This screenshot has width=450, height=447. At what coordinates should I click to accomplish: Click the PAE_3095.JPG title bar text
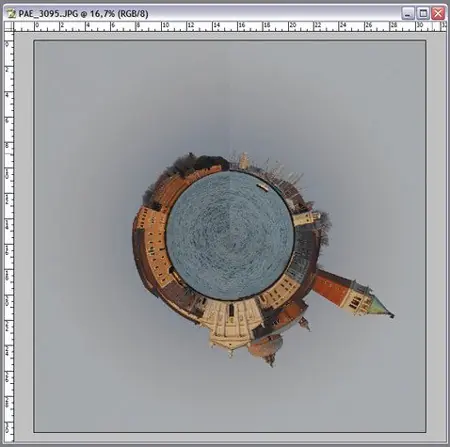click(x=83, y=14)
